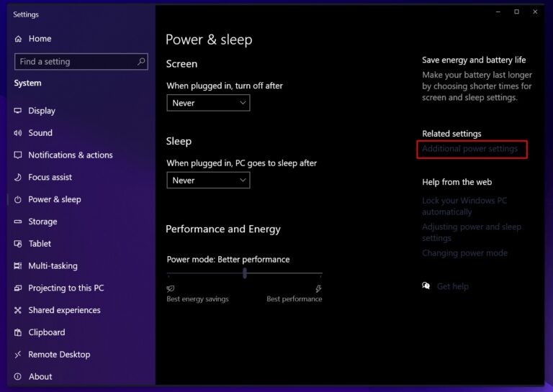Open Notifications & actions settings

coord(70,155)
